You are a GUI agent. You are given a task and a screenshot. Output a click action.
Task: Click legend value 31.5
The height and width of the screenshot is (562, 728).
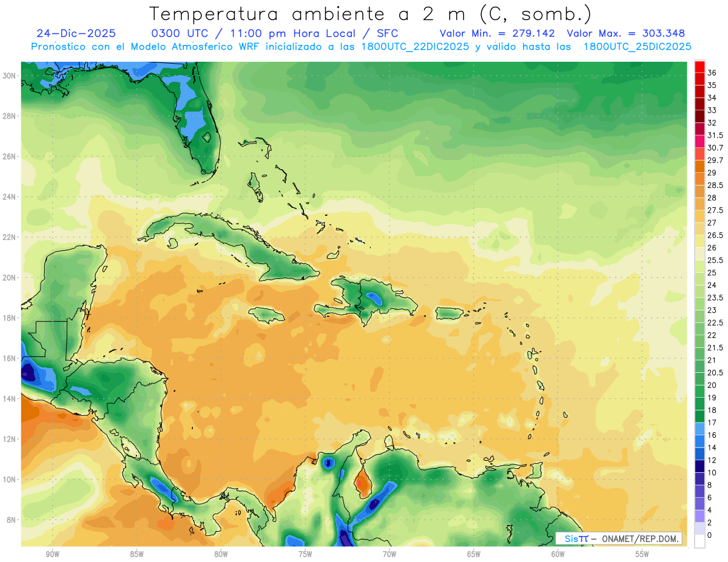click(x=715, y=135)
